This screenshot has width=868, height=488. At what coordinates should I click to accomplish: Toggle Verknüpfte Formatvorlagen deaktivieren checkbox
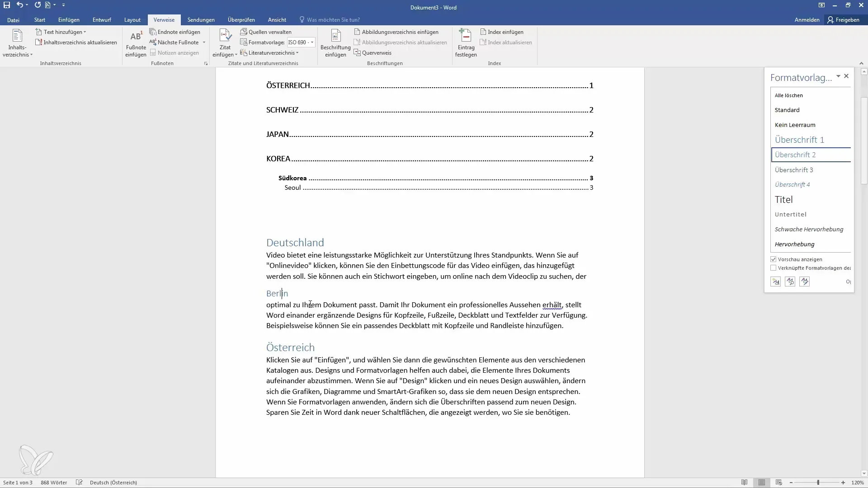click(x=774, y=268)
